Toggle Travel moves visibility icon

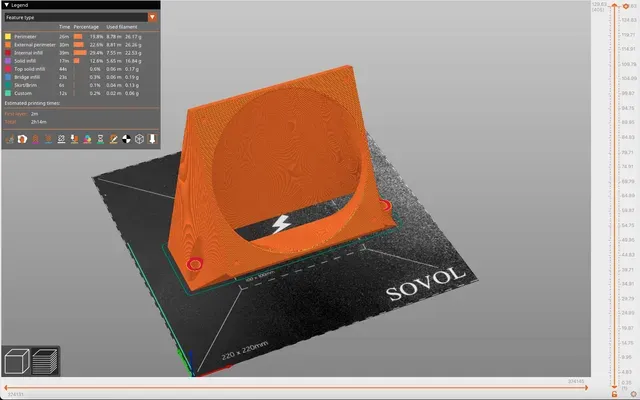coord(9,139)
